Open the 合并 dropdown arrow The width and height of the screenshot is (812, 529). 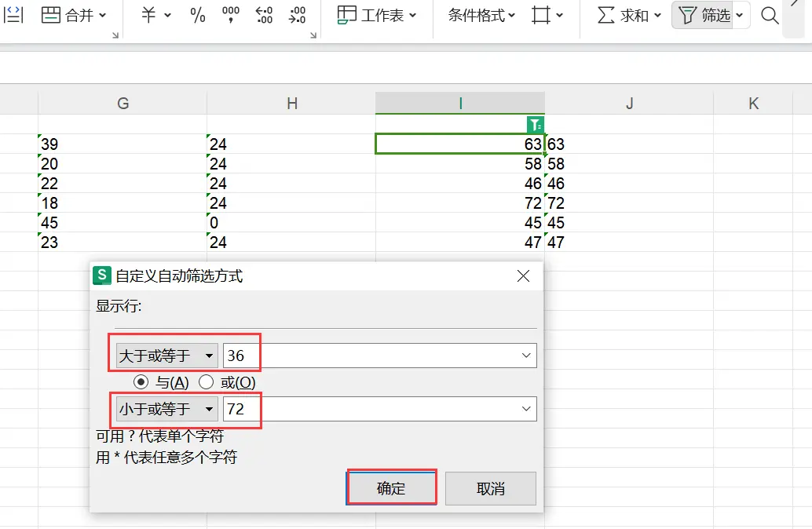(x=103, y=16)
